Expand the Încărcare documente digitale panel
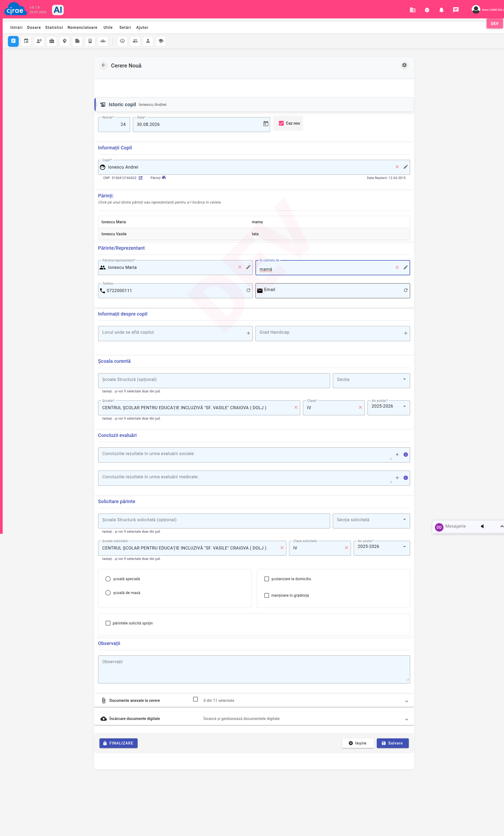This screenshot has height=836, width=504. [254, 719]
